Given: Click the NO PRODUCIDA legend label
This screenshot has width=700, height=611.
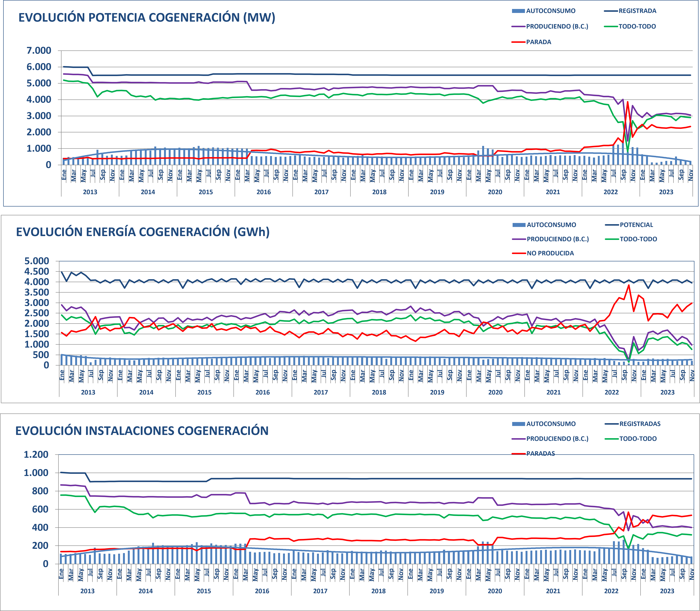Looking at the screenshot, I should coord(550,253).
